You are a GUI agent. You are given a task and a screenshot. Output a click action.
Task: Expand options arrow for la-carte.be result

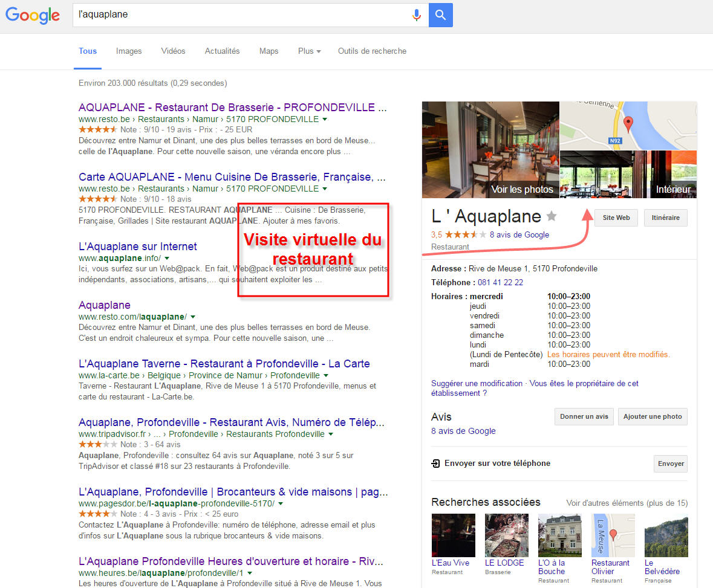[325, 376]
